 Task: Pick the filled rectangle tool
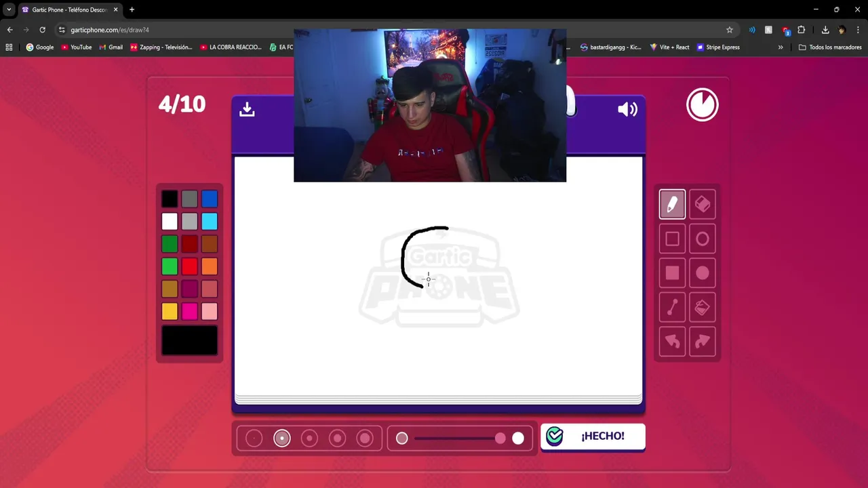click(x=672, y=272)
